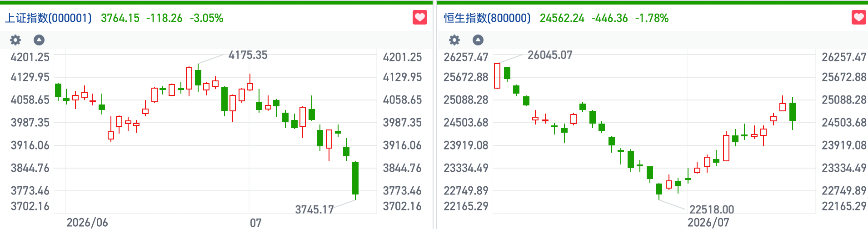Image resolution: width=868 pixels, height=229 pixels.
Task: Select the 26045.07 high price marker
Action: [550, 55]
